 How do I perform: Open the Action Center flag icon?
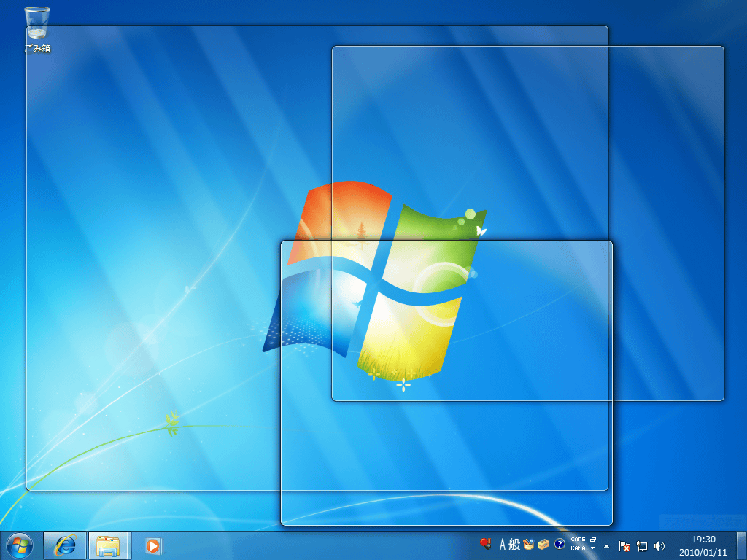[x=624, y=545]
